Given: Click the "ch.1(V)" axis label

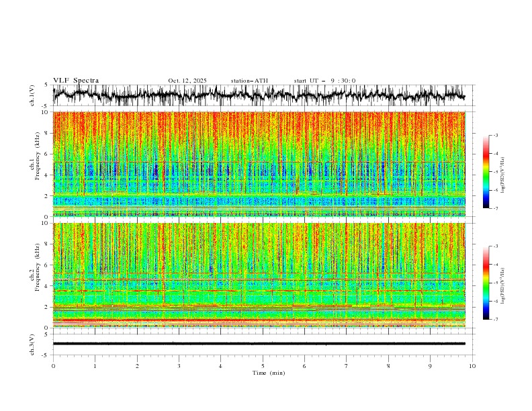Looking at the screenshot, I should [x=32, y=95].
